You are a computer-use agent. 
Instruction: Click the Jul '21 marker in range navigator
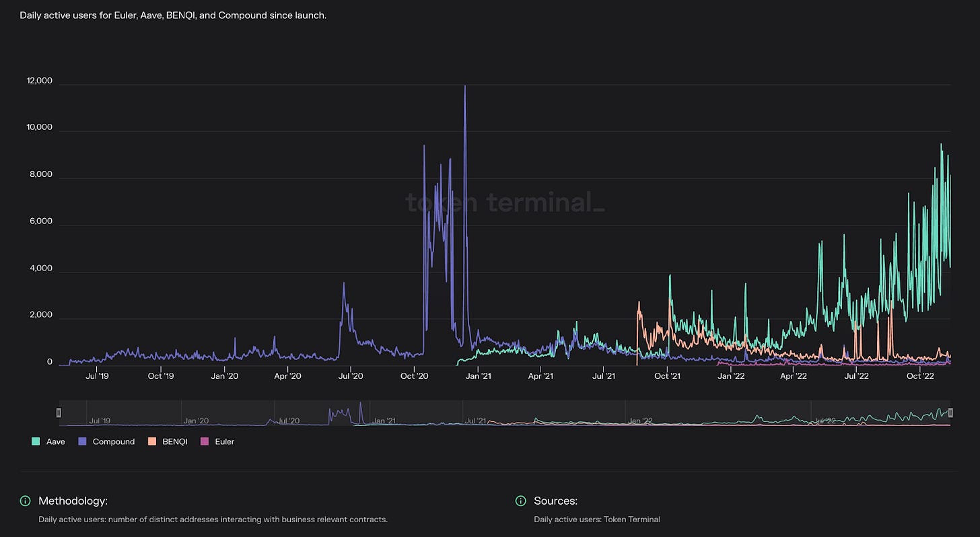click(476, 421)
